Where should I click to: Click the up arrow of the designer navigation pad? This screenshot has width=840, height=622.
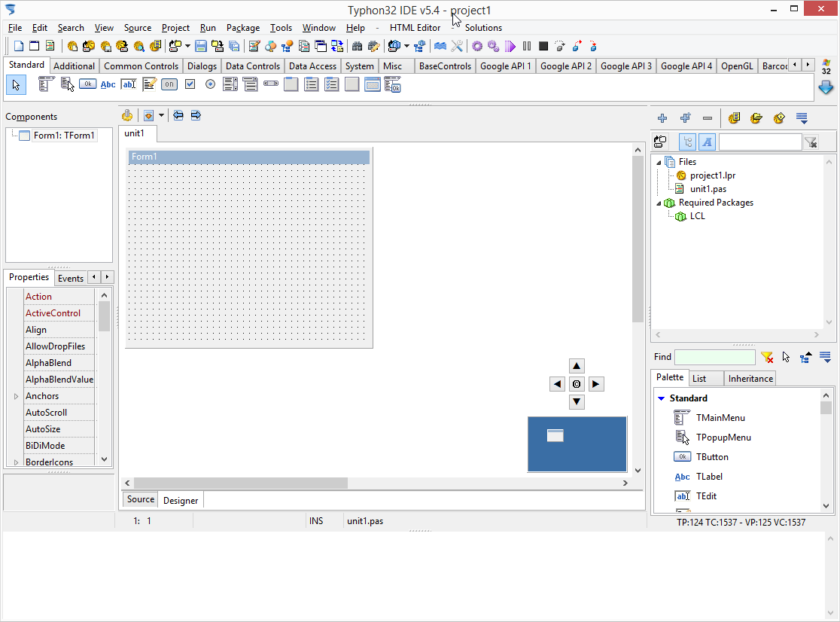point(577,367)
